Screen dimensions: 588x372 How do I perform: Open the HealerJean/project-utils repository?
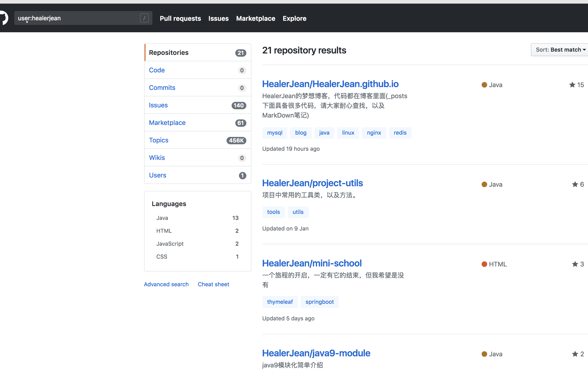tap(312, 183)
